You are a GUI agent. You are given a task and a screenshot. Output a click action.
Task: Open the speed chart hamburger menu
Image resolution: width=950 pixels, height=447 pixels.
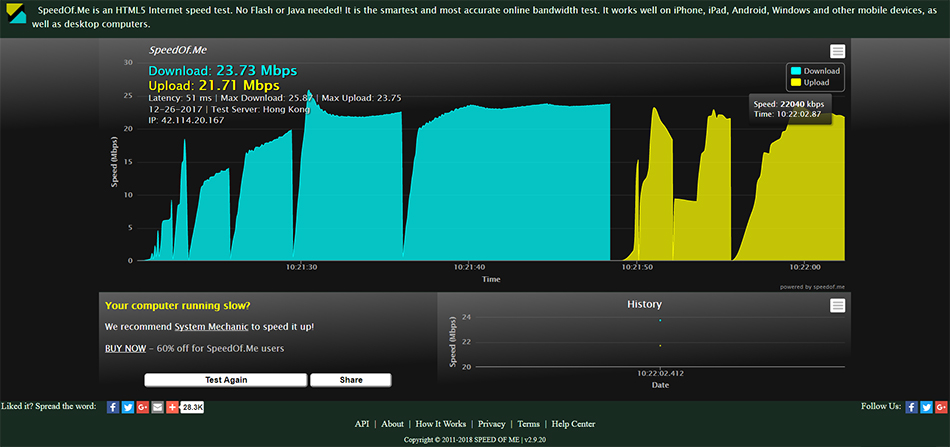tap(837, 51)
